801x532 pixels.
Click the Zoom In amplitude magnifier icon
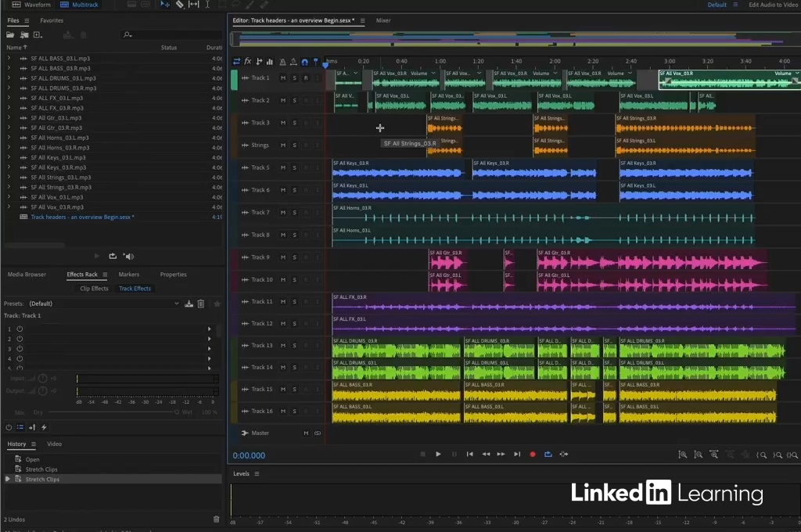tap(683, 455)
